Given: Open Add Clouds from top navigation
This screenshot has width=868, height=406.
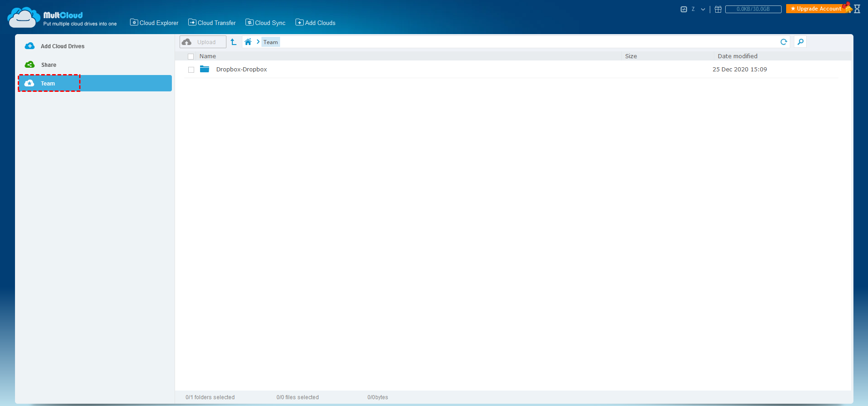Looking at the screenshot, I should click(316, 23).
